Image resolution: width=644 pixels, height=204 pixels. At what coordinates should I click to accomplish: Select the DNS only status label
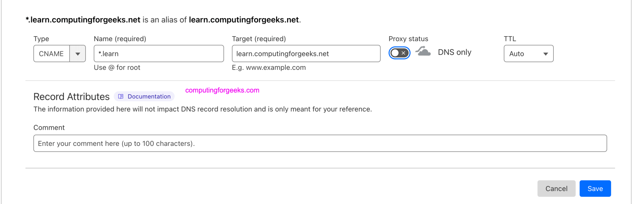(454, 52)
